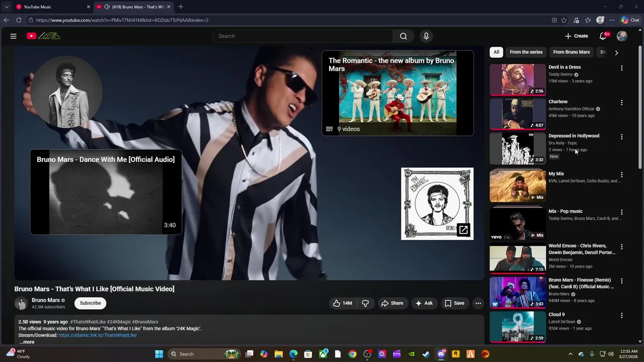The width and height of the screenshot is (644, 362).
Task: Open options for Mix - Pop music
Action: coord(621,212)
